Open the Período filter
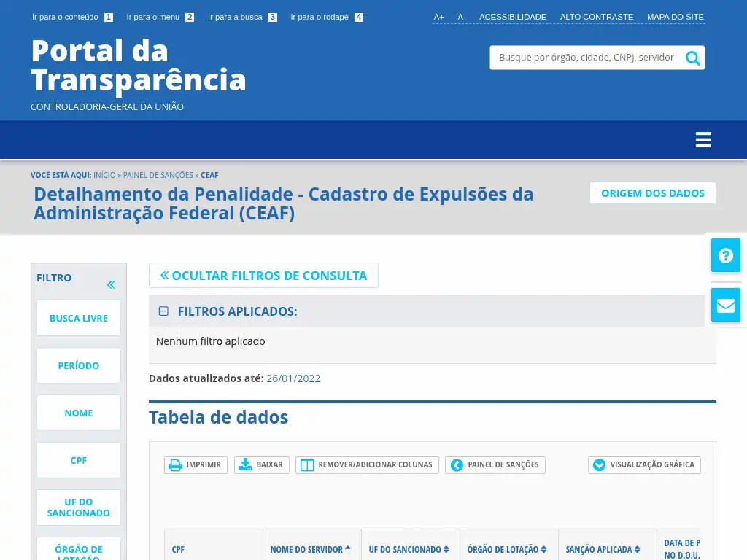The width and height of the screenshot is (747, 560). pos(79,365)
